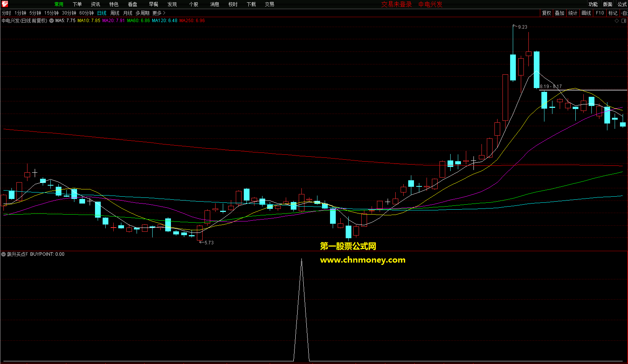The width and height of the screenshot is (628, 364).
Task: Click the MA60: 6.86 indicator value
Action: (138, 21)
